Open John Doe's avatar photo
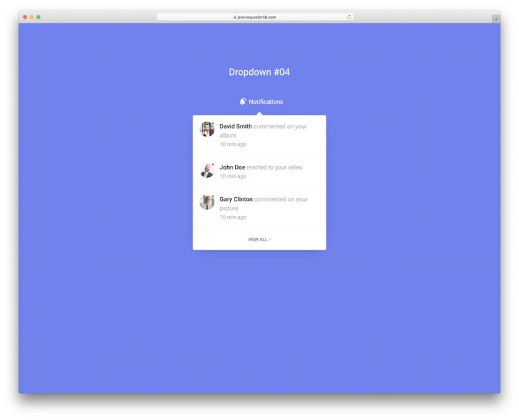 pos(207,170)
